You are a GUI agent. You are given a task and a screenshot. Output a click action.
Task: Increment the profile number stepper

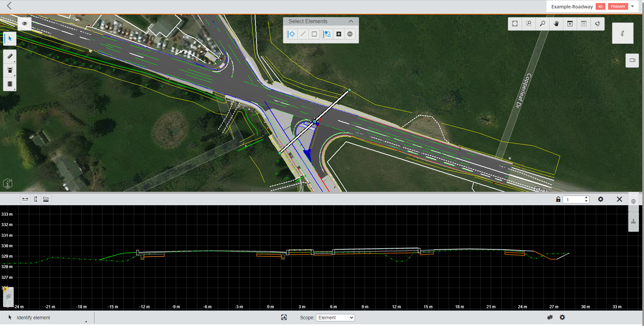coord(586,197)
